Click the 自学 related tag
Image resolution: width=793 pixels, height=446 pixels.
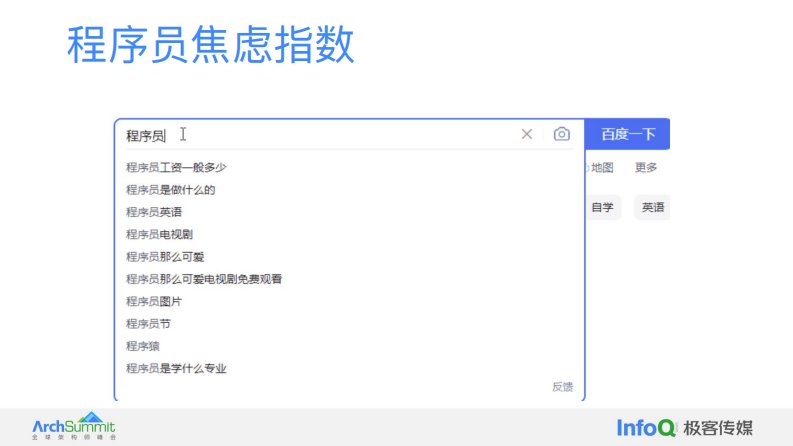tap(602, 208)
